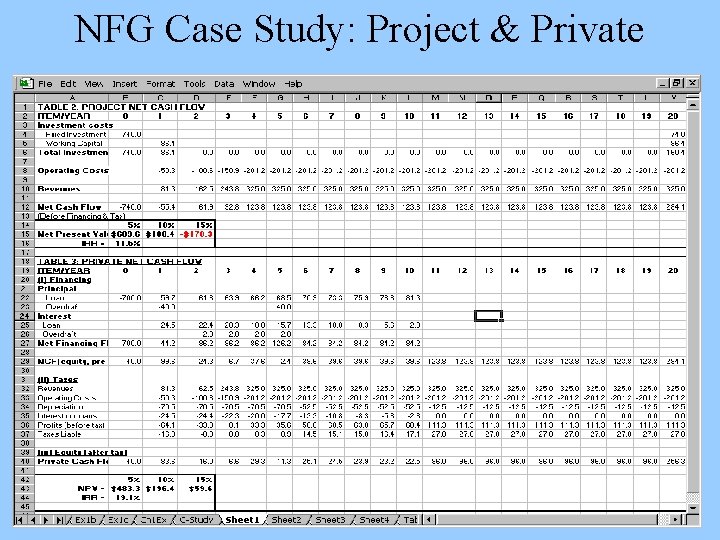This screenshot has width=720, height=540.
Task: Switch to the Ex1b sheet tab
Action: coord(85,520)
